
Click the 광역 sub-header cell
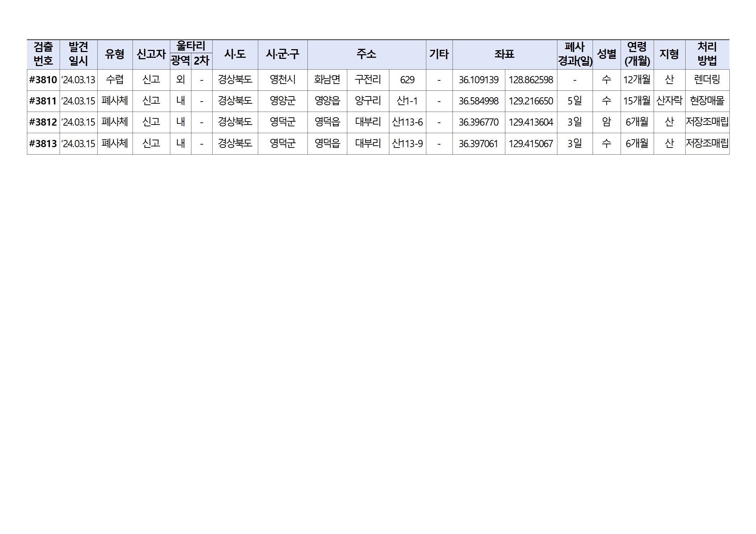tap(180, 61)
